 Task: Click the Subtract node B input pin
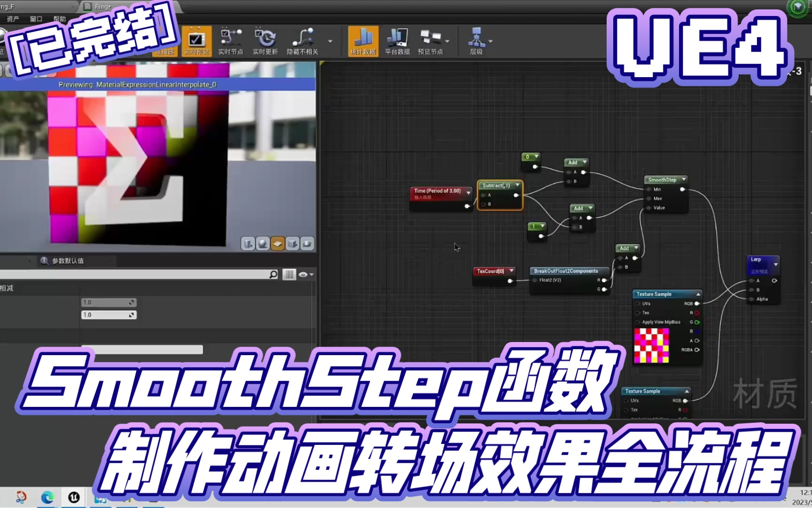[483, 204]
